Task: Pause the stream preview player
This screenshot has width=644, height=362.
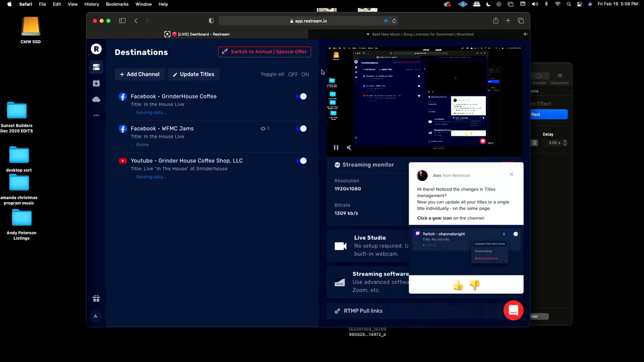Action: pyautogui.click(x=336, y=147)
